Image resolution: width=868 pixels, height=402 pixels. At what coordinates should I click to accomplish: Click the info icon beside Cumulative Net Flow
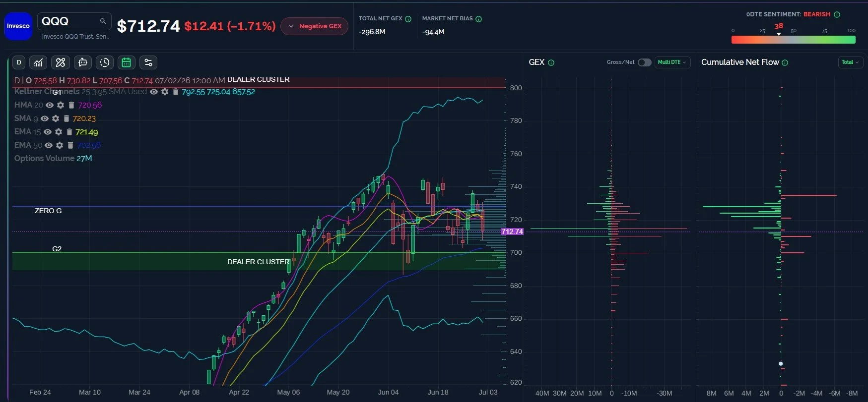(x=785, y=62)
